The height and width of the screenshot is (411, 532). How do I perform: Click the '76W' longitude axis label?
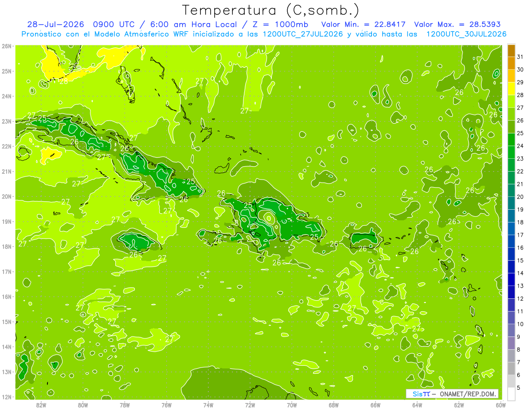(167, 405)
